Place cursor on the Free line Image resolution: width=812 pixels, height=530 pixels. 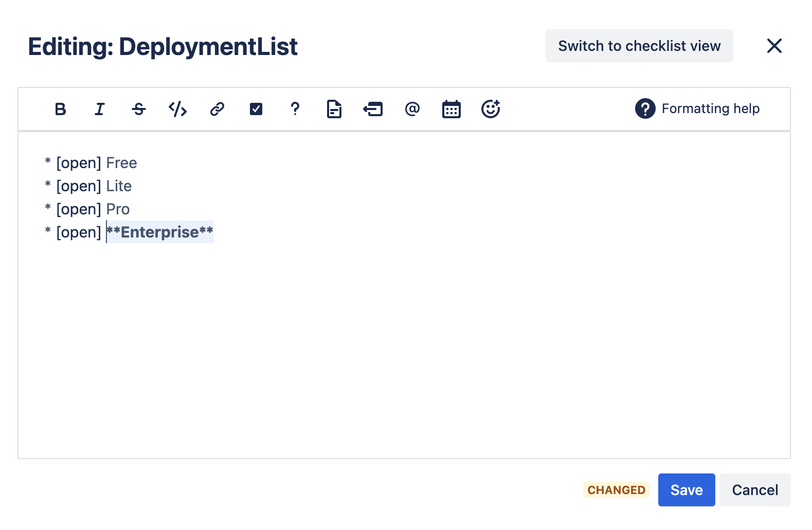pyautogui.click(x=122, y=163)
